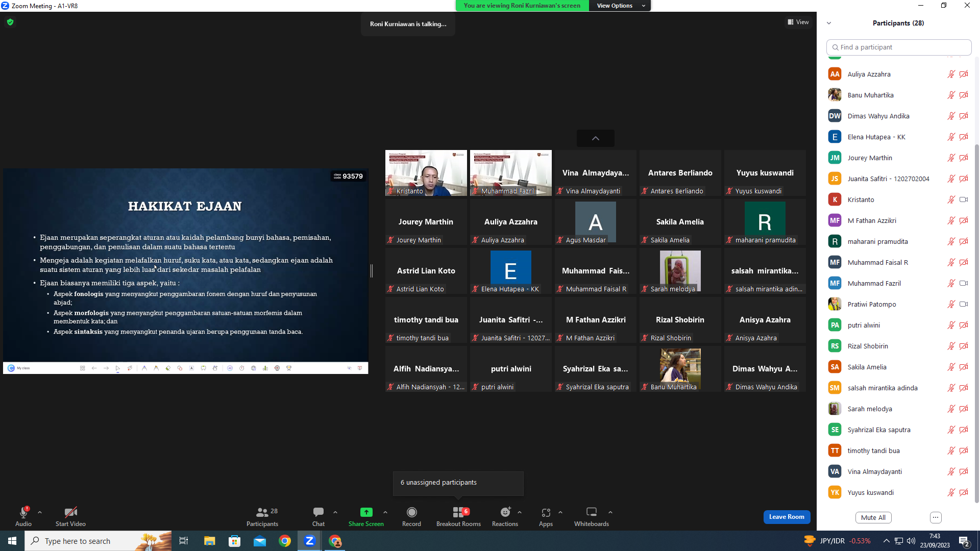The image size is (980, 551).
Task: Select Agus Masdar's tile in the gallery
Action: tap(596, 222)
